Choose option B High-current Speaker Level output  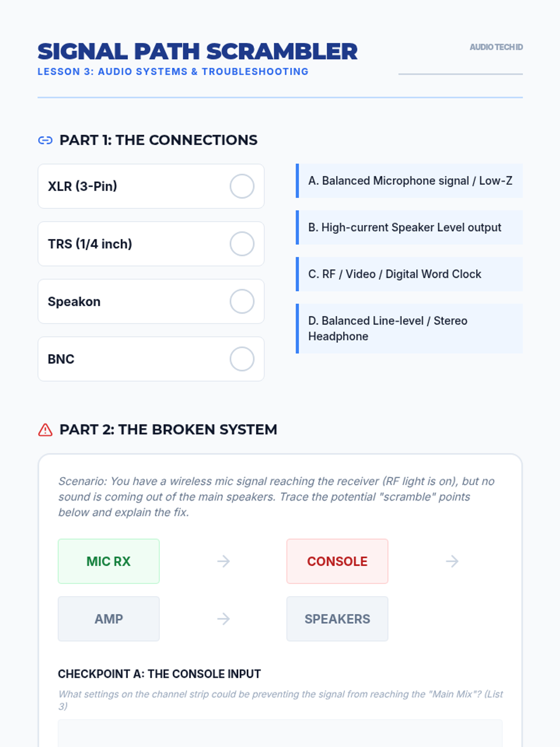410,227
